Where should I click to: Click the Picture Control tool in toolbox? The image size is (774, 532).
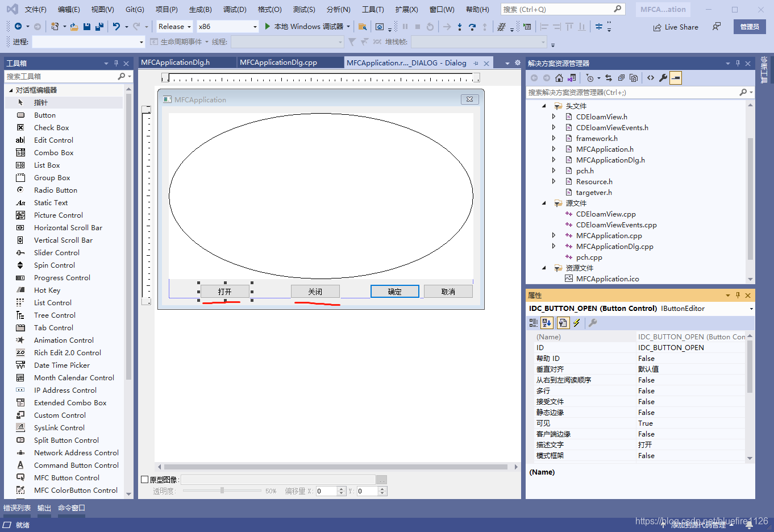pyautogui.click(x=59, y=215)
